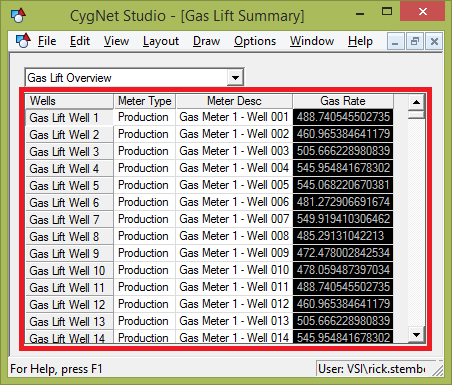Maximize the CygNet Studio window

[x=387, y=12]
